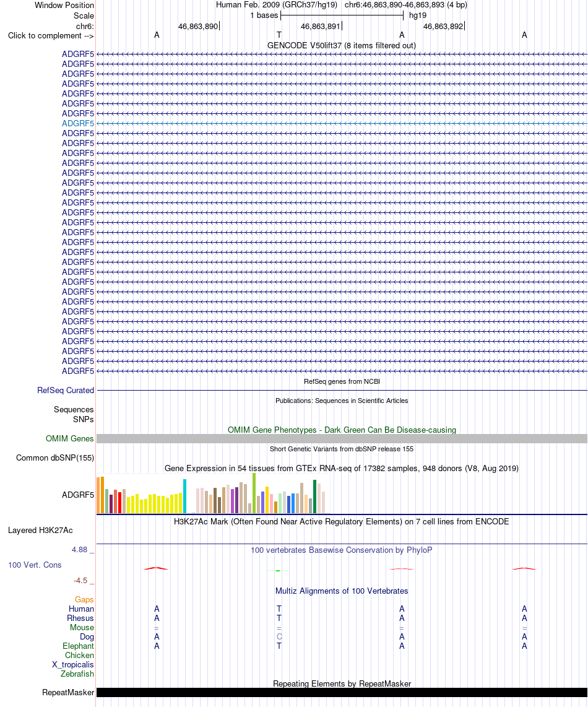Click coordinate label 46,863,890

tap(198, 26)
